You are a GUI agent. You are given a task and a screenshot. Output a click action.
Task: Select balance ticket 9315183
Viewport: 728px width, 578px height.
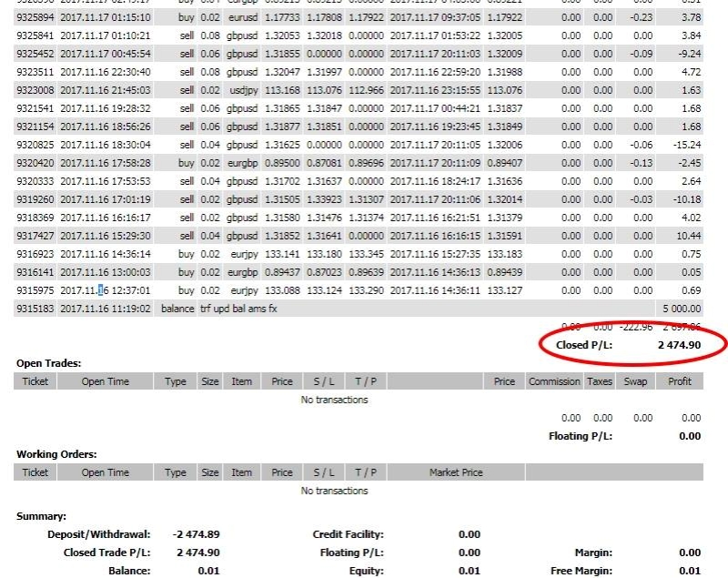[35, 309]
